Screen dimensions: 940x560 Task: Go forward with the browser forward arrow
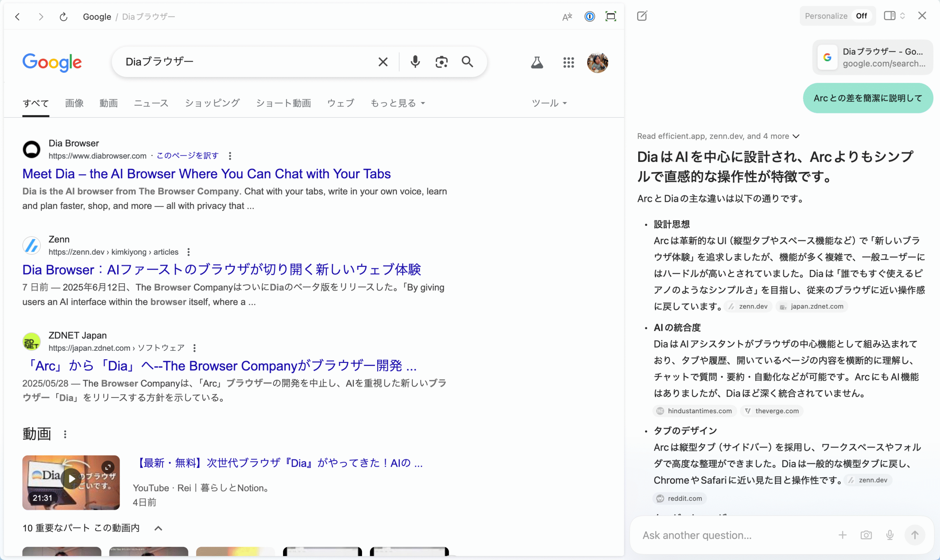(41, 17)
